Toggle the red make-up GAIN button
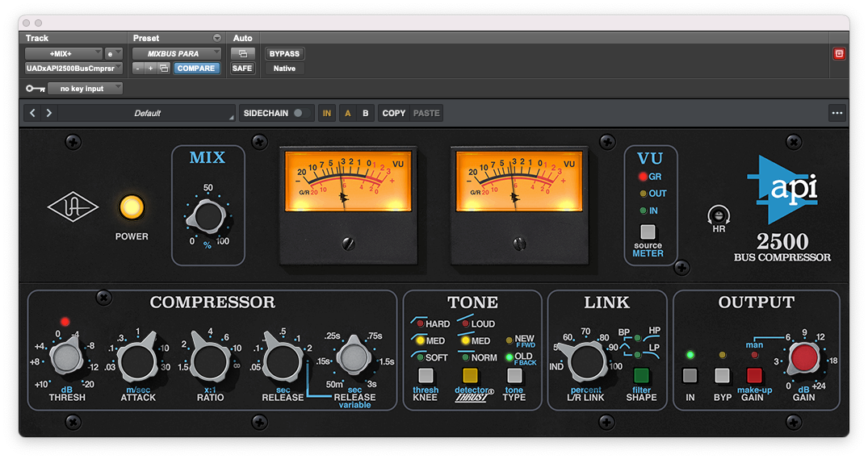868x459 pixels. tap(754, 375)
